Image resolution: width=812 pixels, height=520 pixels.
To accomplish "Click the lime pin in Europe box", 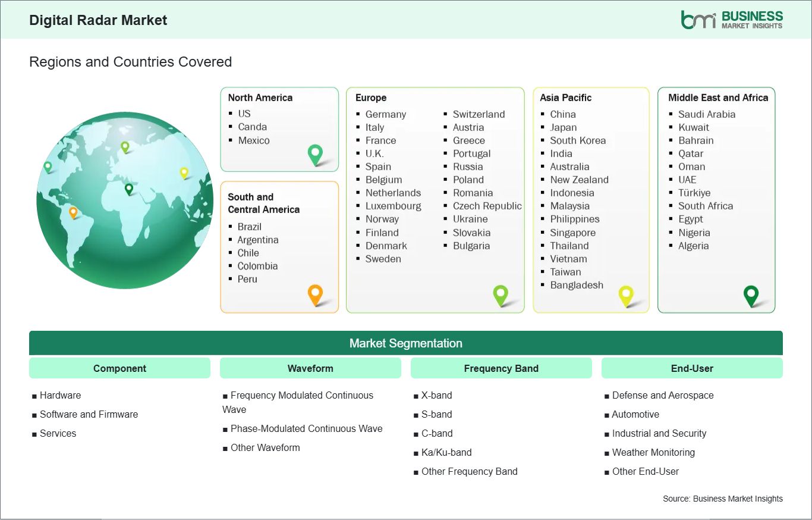I will [x=501, y=294].
